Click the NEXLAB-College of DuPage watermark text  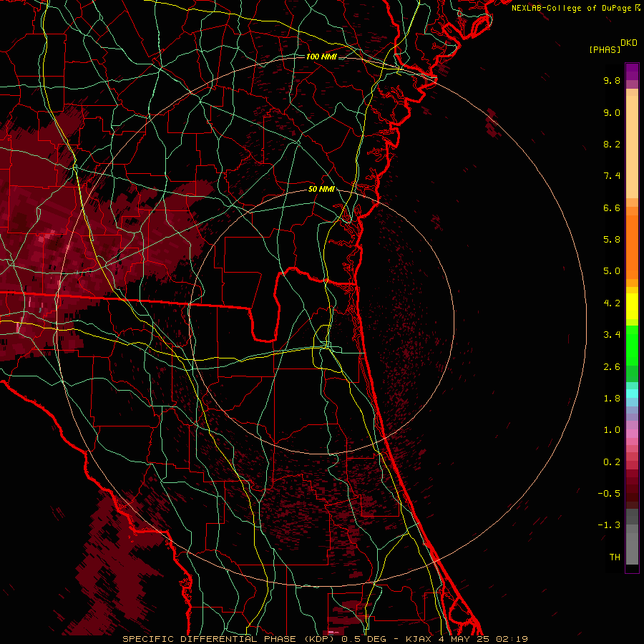(575, 8)
